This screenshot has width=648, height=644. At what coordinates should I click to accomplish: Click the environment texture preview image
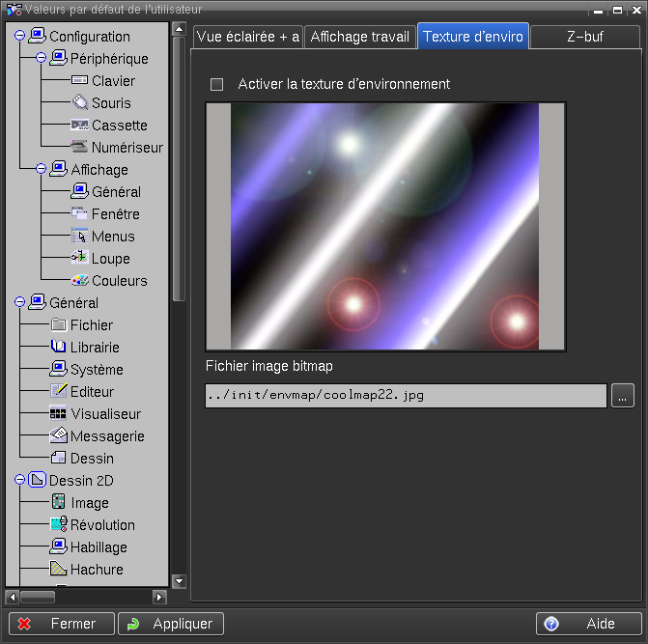(385, 226)
